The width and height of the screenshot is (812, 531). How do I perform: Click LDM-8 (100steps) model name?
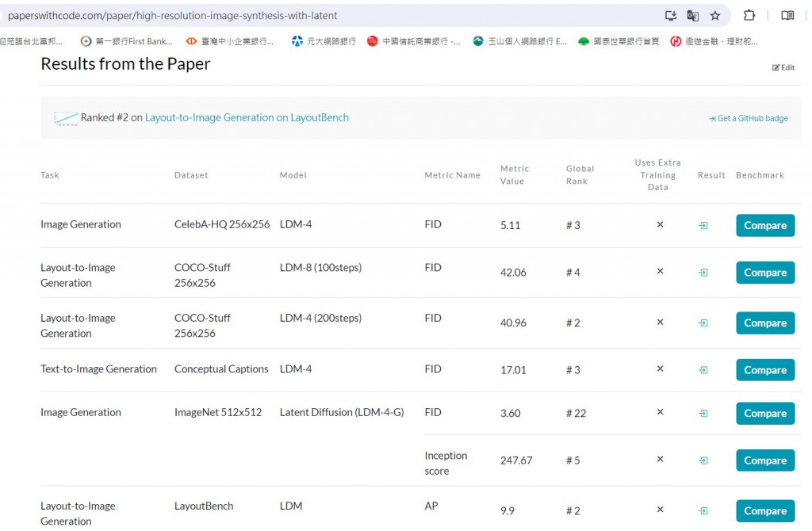point(320,268)
